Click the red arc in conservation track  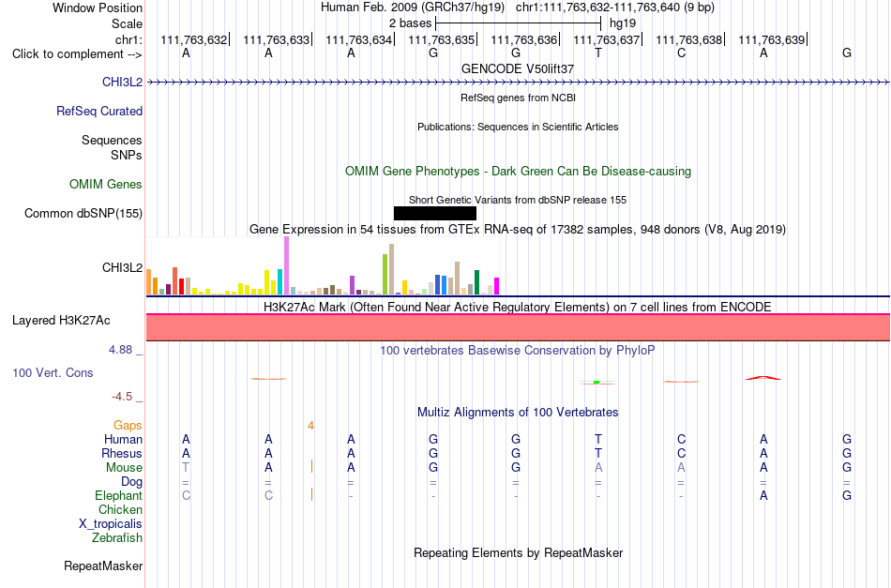click(763, 378)
